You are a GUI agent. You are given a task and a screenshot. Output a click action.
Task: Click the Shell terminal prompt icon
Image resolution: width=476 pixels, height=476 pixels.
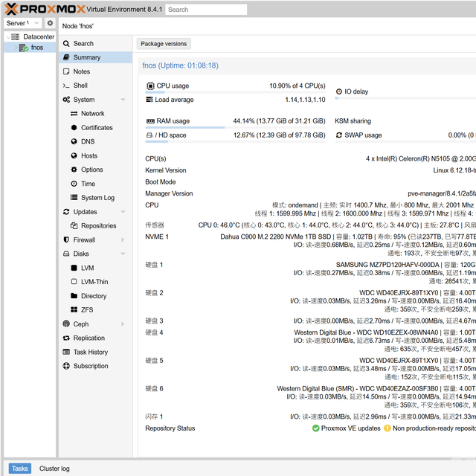point(66,86)
